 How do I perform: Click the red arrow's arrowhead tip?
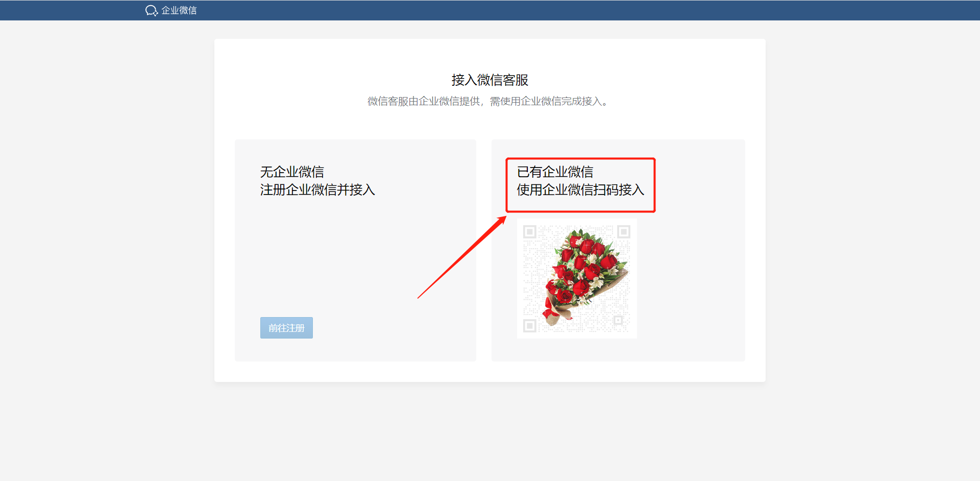[x=505, y=218]
